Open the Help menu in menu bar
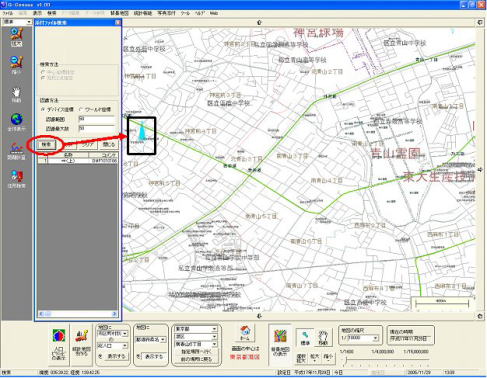This screenshot has height=378, width=487. click(x=200, y=13)
